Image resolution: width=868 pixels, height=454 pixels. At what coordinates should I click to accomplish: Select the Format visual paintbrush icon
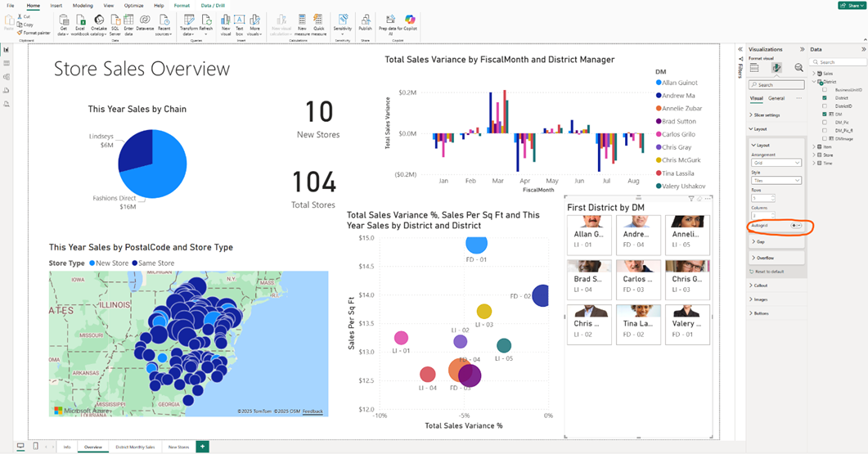[x=776, y=68]
